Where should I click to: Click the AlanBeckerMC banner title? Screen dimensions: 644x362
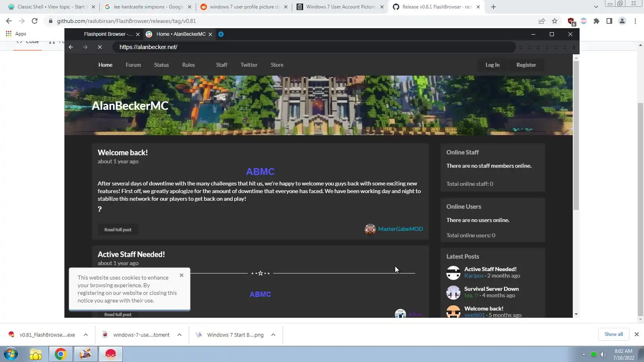(130, 106)
